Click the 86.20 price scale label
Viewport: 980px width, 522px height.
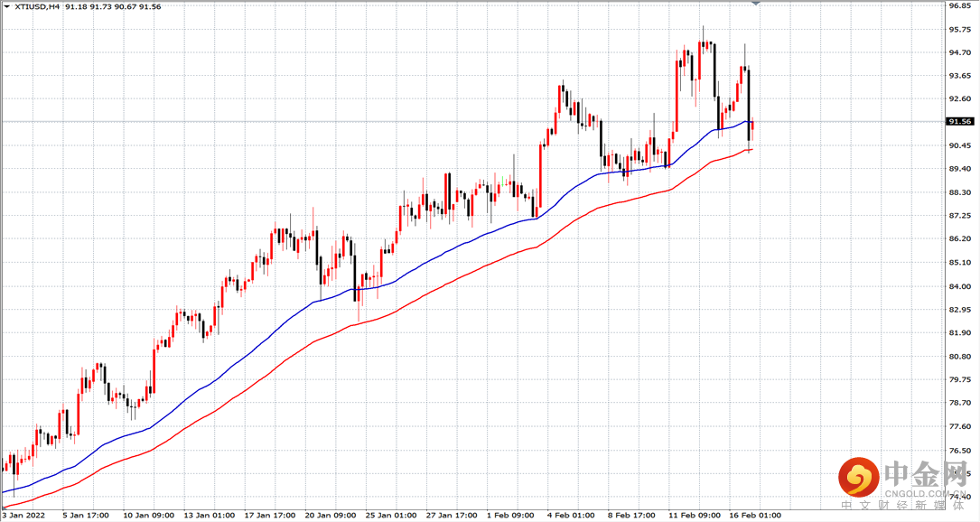(959, 238)
